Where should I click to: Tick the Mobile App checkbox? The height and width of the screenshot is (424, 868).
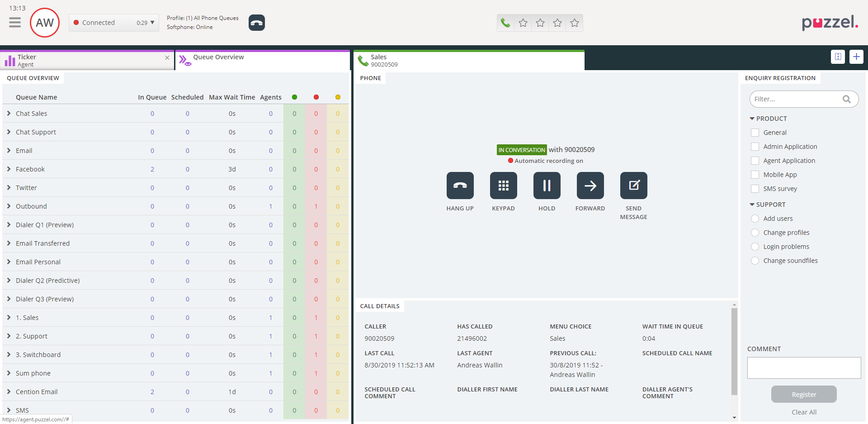click(755, 175)
